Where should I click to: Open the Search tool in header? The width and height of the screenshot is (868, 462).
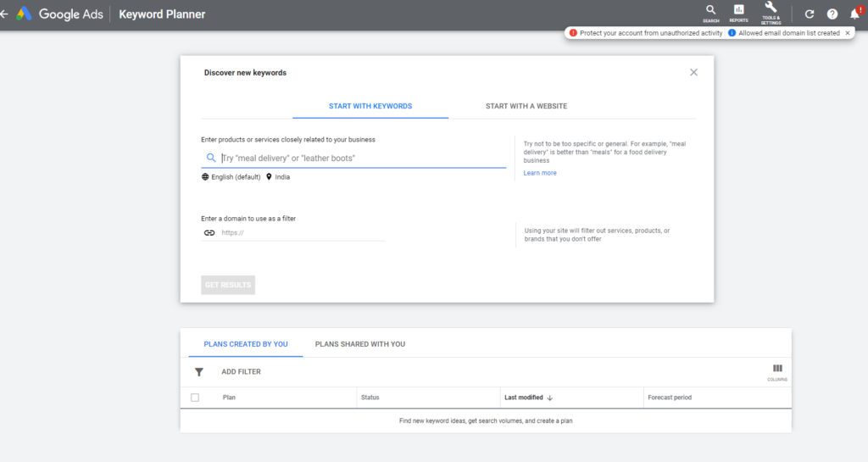click(x=711, y=14)
